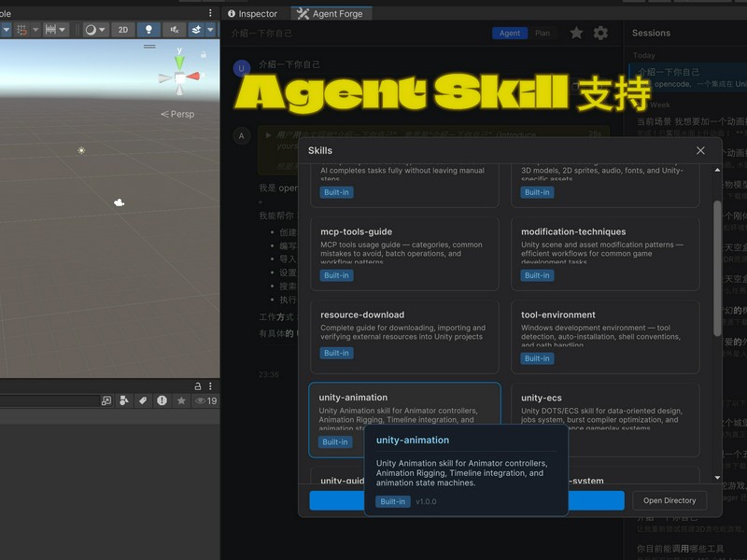Focus the lower panel search field
Image resolution: width=747 pixels, height=560 pixels.
(49, 401)
